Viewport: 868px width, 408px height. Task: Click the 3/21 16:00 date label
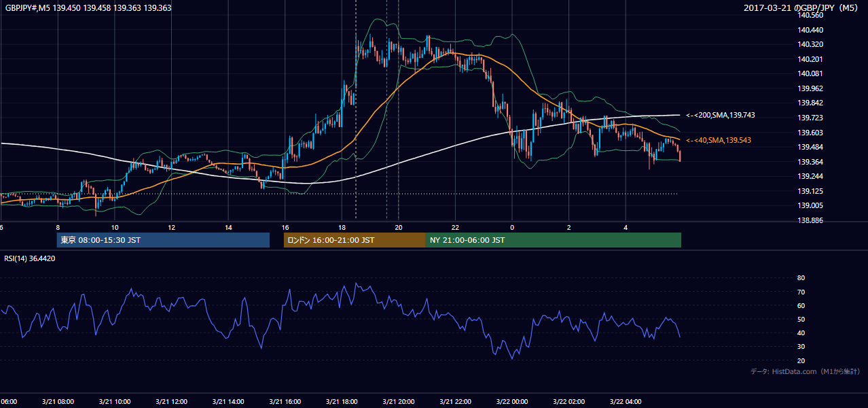[285, 402]
